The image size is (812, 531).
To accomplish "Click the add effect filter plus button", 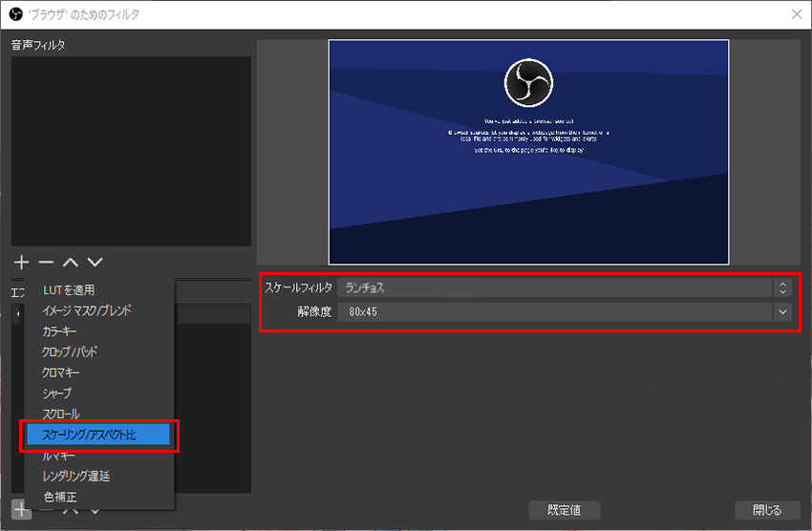I will click(x=21, y=509).
